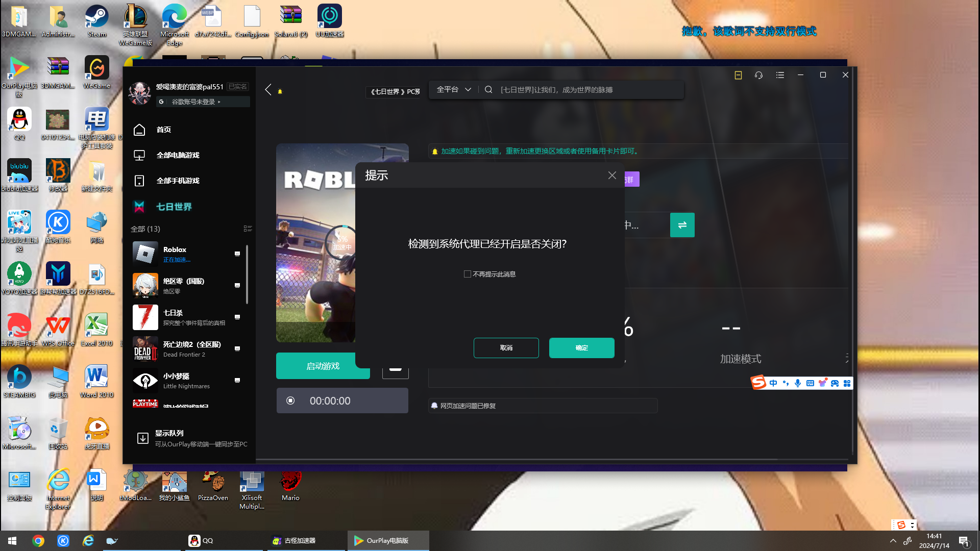Viewport: 980px width, 551px height.
Task: Open the Steam desktop shortcut
Action: pos(97,21)
